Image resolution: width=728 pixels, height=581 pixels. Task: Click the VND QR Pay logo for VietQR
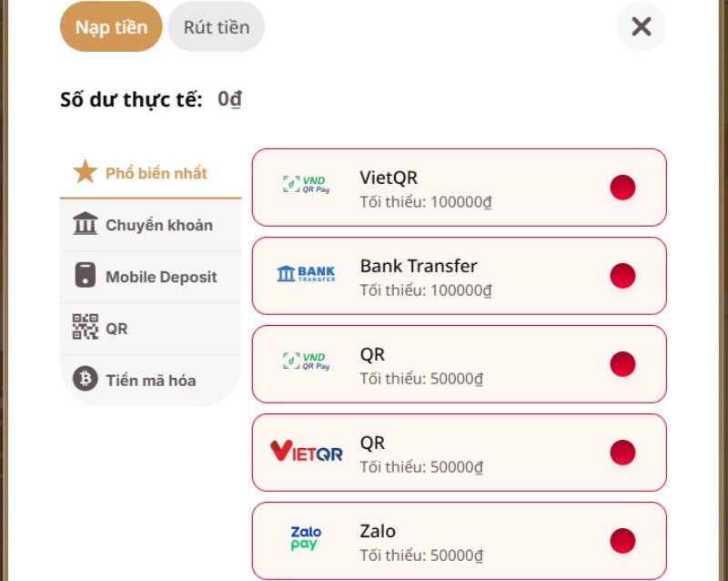pyautogui.click(x=306, y=185)
